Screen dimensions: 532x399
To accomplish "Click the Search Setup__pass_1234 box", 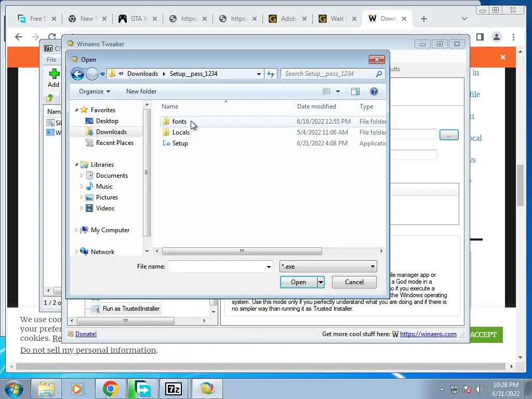I will point(329,74).
